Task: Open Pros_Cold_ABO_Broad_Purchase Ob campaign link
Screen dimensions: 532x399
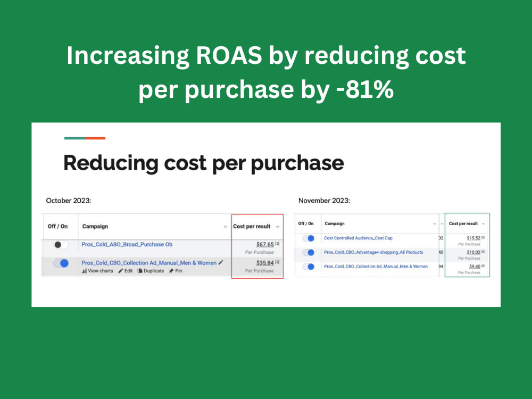Action: pos(127,244)
